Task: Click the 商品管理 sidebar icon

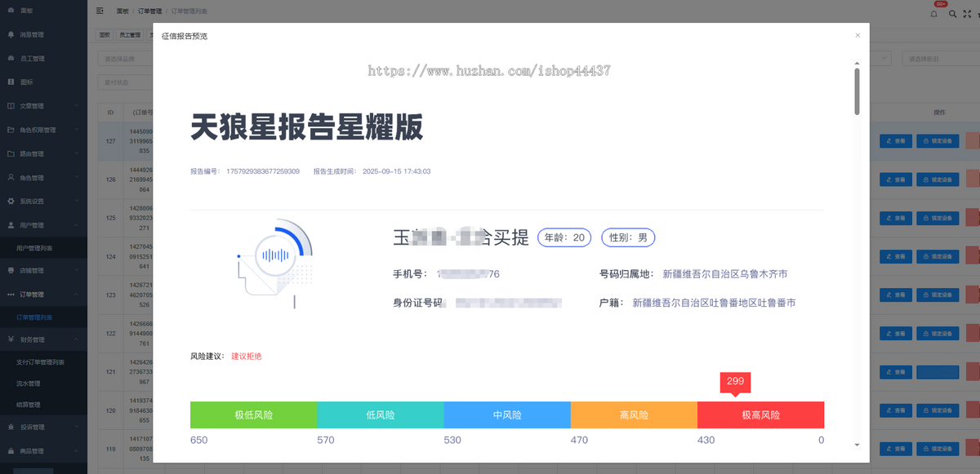Action: 11,450
